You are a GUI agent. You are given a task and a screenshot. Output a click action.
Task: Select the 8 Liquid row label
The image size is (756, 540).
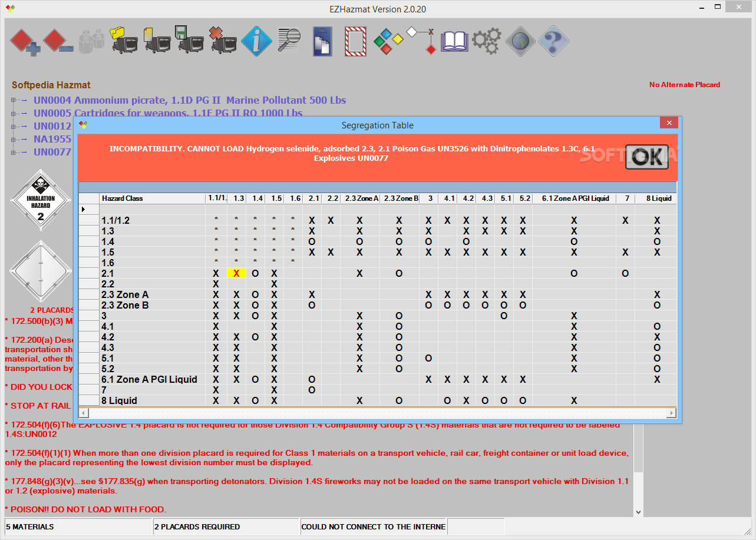coord(119,400)
